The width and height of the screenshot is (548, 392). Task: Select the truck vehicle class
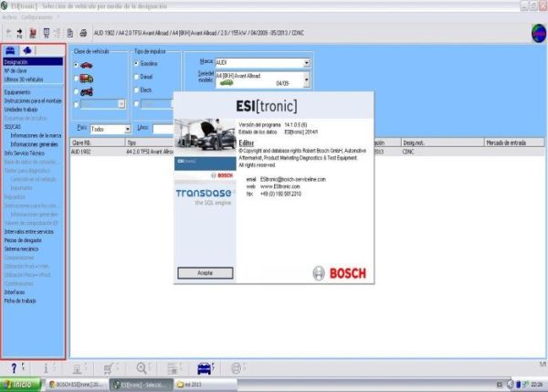point(76,79)
